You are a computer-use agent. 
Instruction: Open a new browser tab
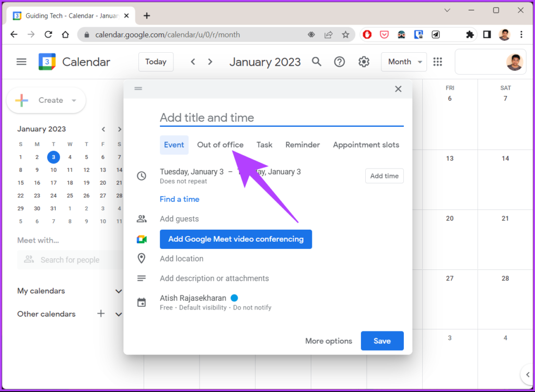pos(147,16)
